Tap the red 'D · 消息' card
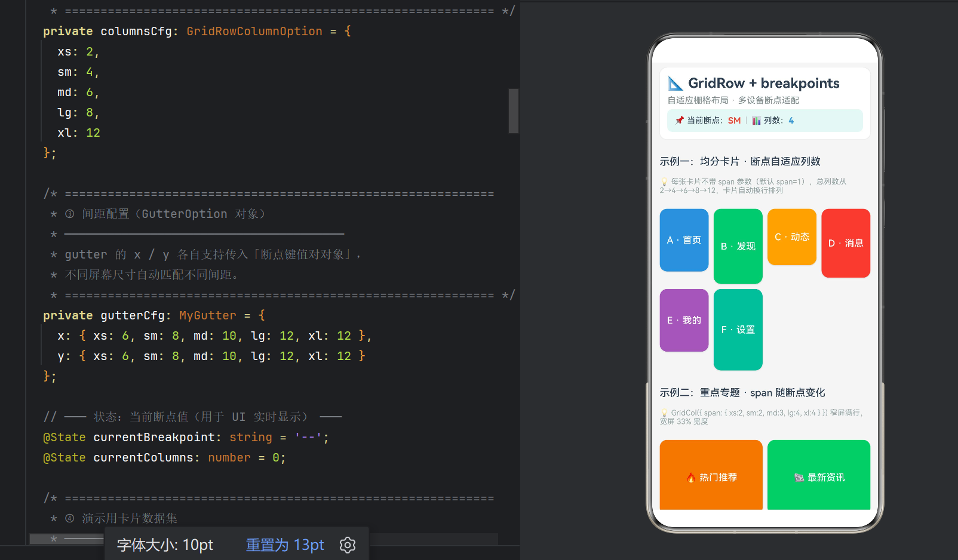The width and height of the screenshot is (958, 560). click(x=846, y=243)
